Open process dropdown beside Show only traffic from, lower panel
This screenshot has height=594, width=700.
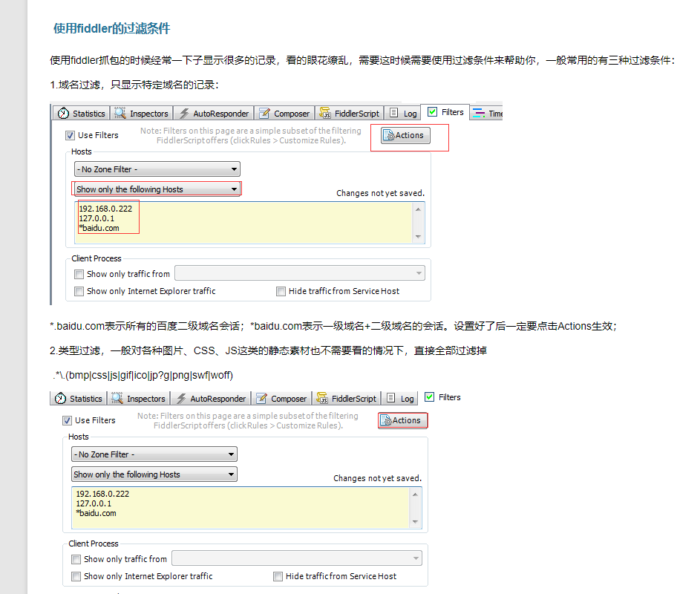[297, 558]
